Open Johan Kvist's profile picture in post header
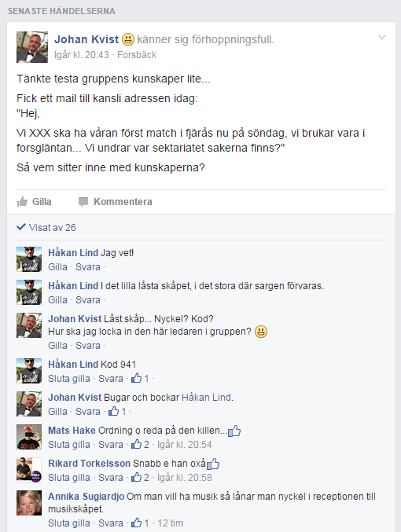This screenshot has width=401, height=532. point(32,47)
